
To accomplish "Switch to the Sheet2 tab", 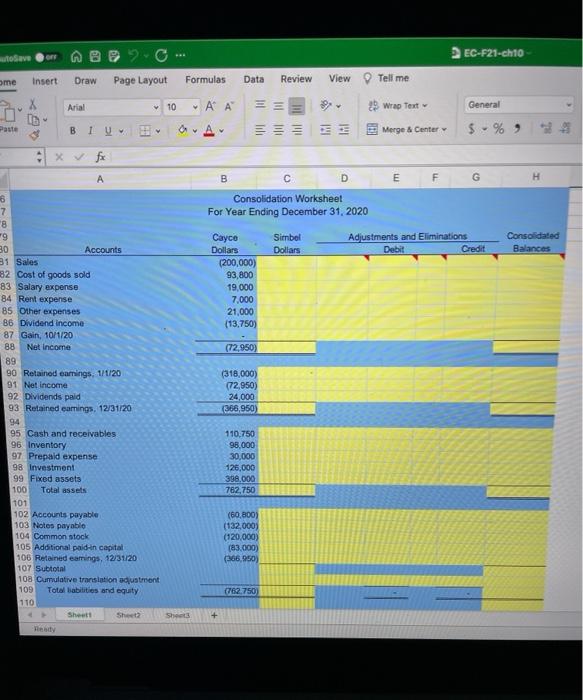I will [x=129, y=615].
